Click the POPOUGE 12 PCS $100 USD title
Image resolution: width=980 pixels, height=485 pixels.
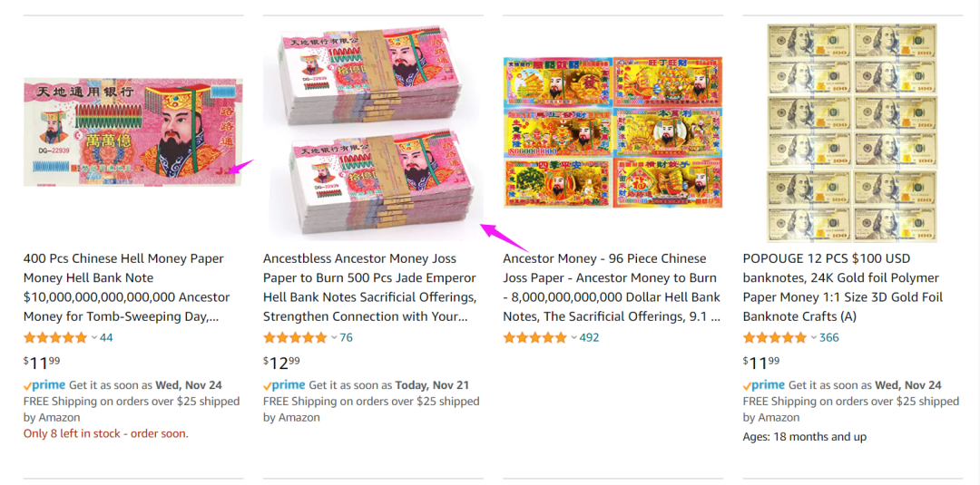(843, 287)
